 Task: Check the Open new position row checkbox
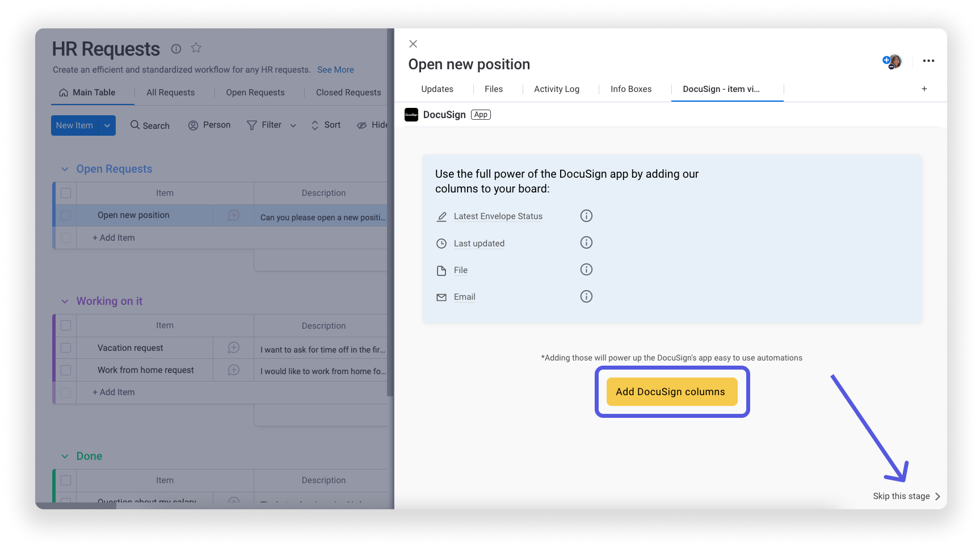coord(65,215)
